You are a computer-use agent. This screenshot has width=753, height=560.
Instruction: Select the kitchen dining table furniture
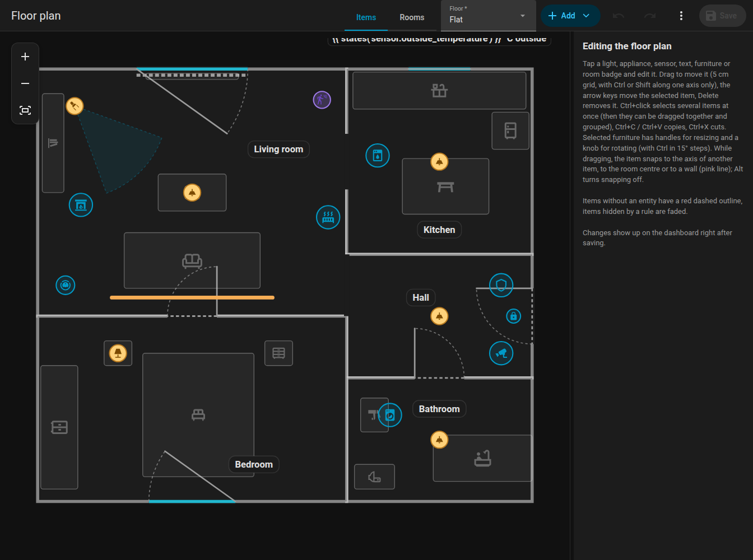click(445, 186)
